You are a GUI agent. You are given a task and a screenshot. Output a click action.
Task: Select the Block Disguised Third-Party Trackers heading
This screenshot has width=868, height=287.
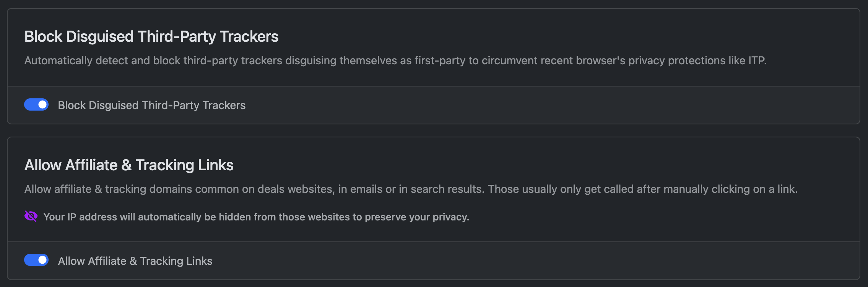click(152, 36)
